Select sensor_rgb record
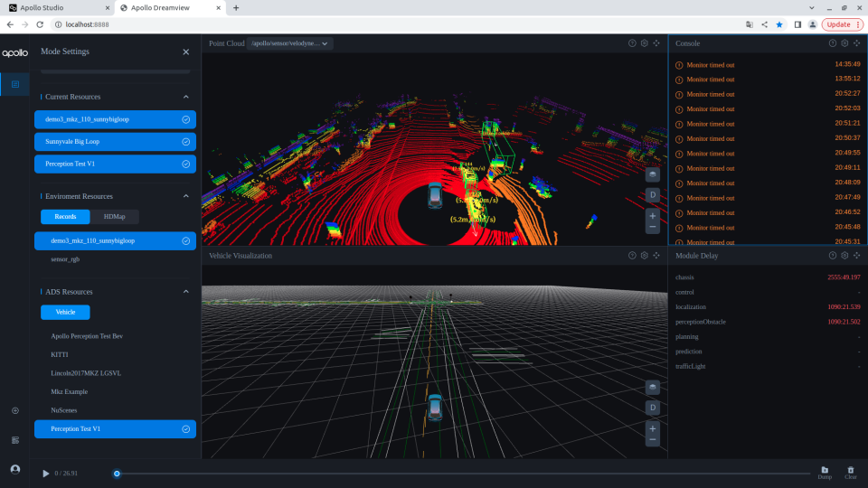This screenshot has width=868, height=488. [x=65, y=259]
